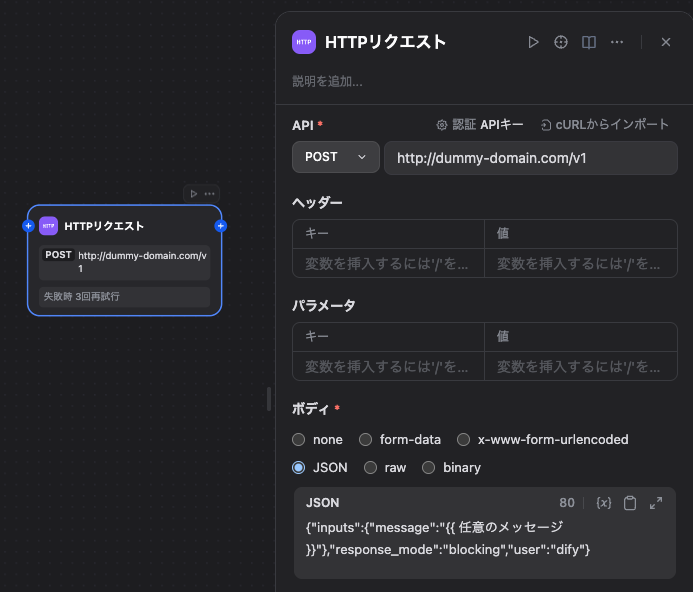The height and width of the screenshot is (592, 693).
Task: Choose the x-www-form-urlencoded body type
Action: pos(463,439)
